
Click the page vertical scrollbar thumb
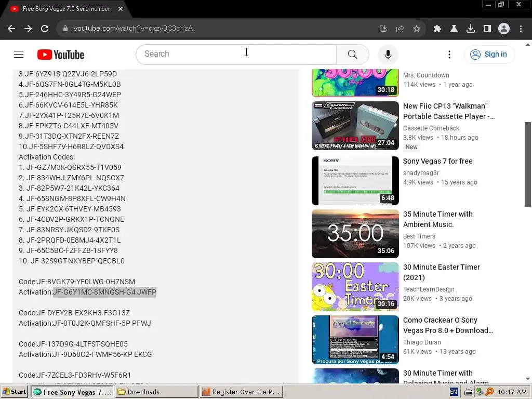[528, 164]
